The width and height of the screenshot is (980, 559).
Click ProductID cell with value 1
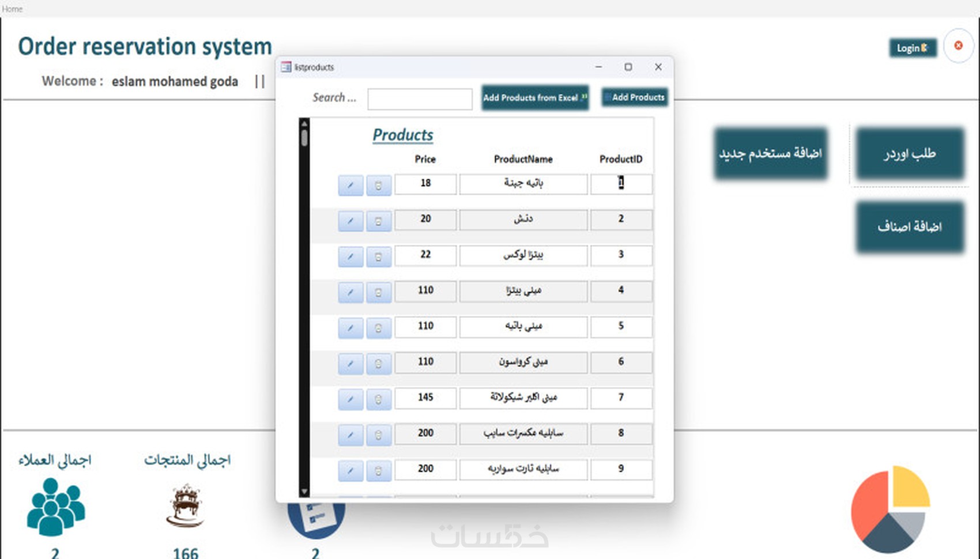pos(621,184)
